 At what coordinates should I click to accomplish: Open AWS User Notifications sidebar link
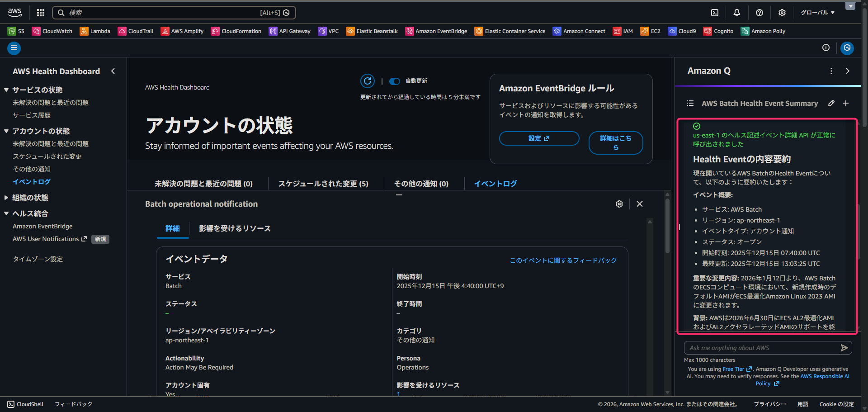coord(50,239)
